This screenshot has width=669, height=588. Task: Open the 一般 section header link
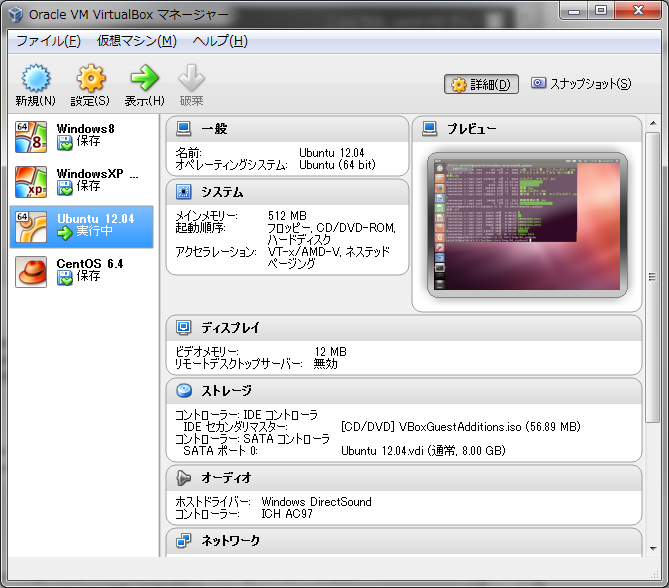tap(214, 129)
